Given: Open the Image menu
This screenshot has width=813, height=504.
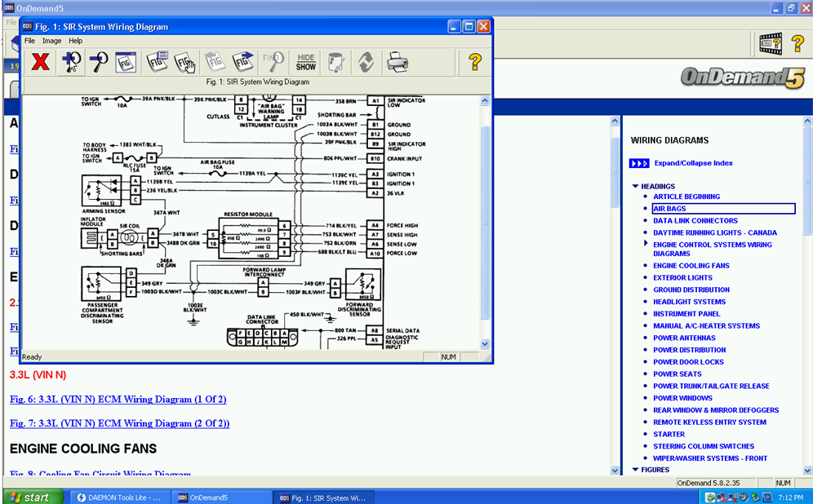Looking at the screenshot, I should click(x=52, y=41).
